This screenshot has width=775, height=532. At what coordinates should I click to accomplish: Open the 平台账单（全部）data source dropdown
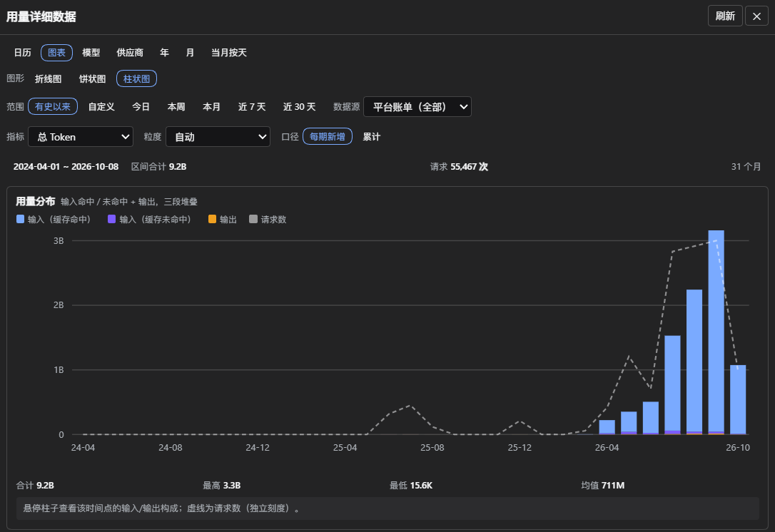[417, 107]
